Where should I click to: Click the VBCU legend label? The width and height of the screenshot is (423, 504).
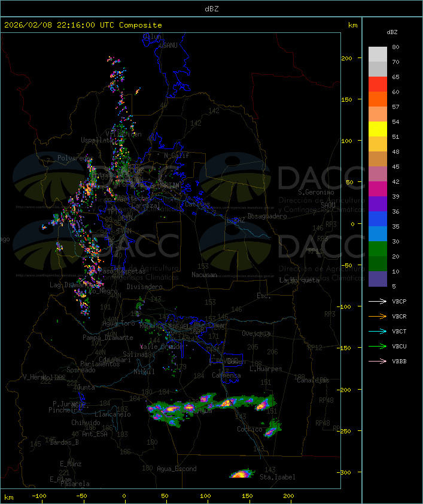tap(399, 347)
